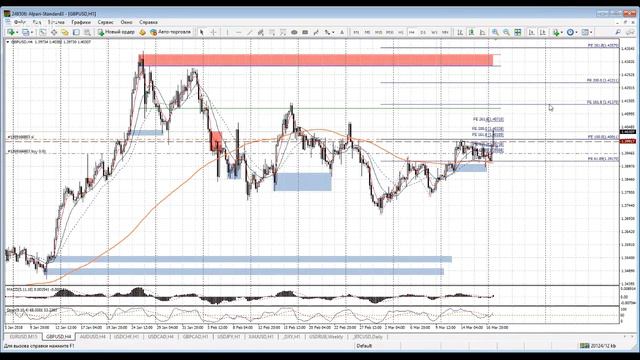Set chart to bar chart style

(x=460, y=32)
